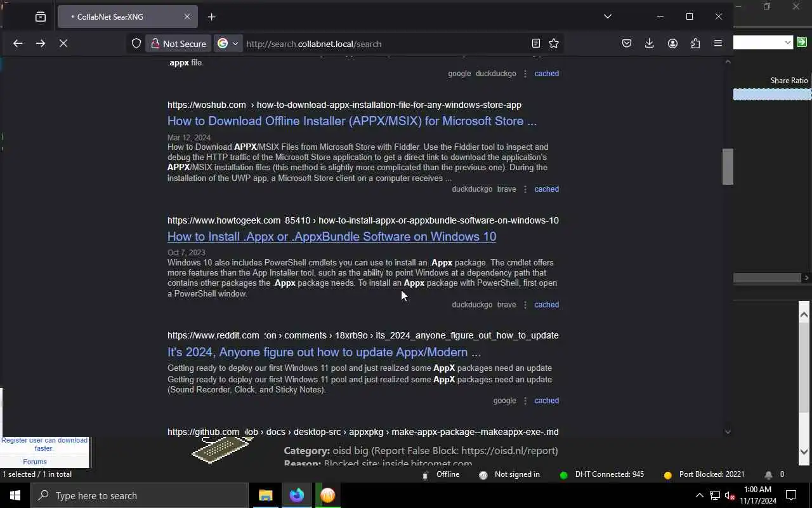The image size is (812, 508).
Task: Open the Forums link in BitComet
Action: [x=35, y=462]
